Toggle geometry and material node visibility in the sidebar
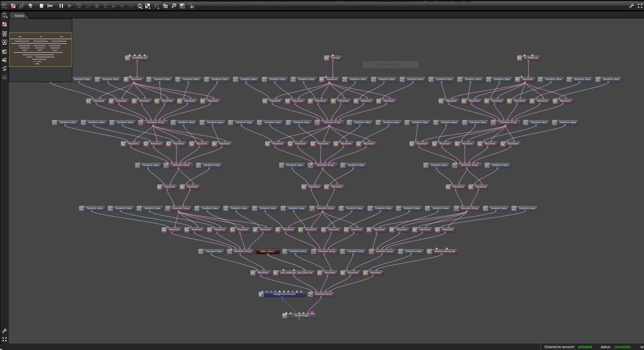644x350 pixels. pos(5,60)
